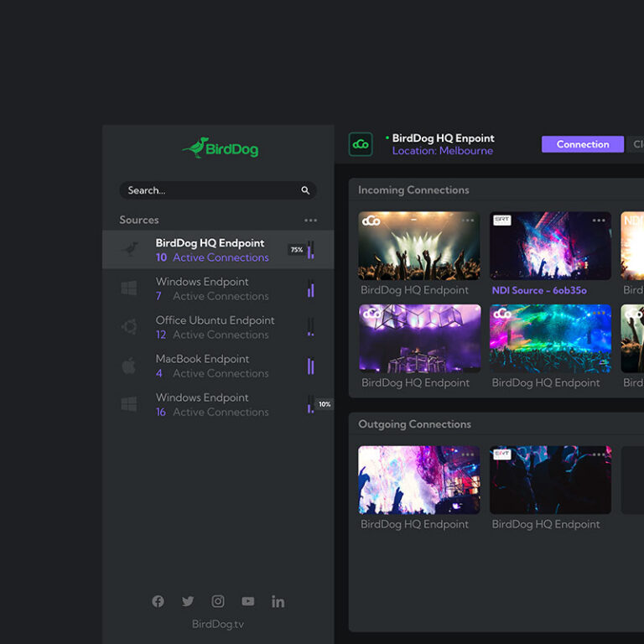Open the Sources three-dot menu
The height and width of the screenshot is (644, 644).
coord(310,221)
